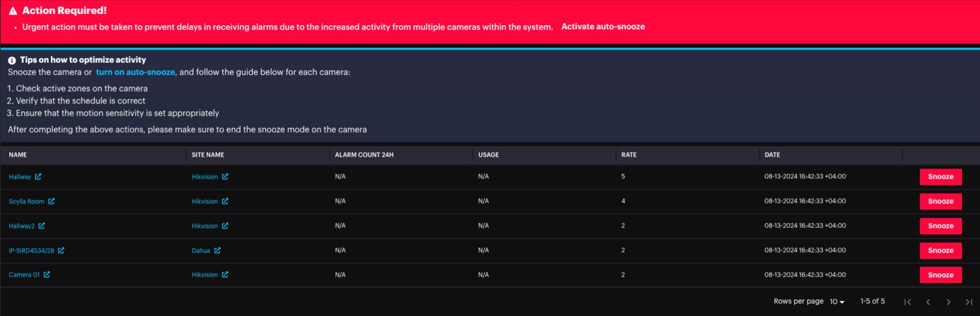Viewport: 980px width, 316px height.
Task: Open external link icon beside Camera 01
Action: (x=47, y=275)
